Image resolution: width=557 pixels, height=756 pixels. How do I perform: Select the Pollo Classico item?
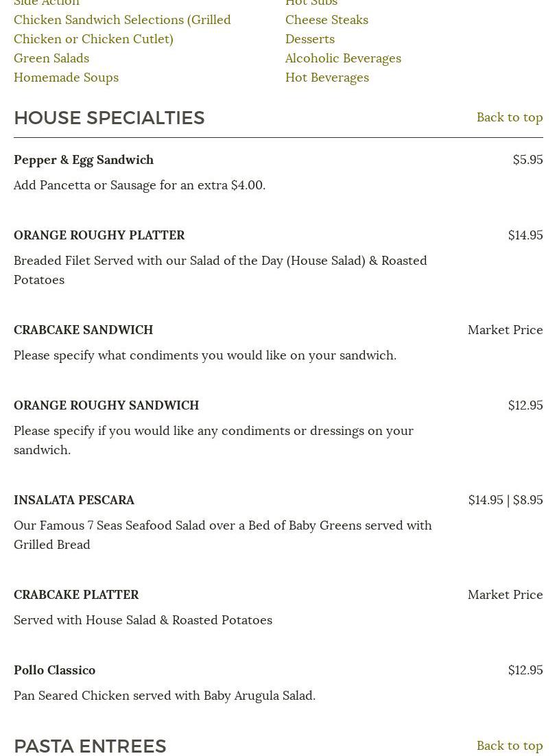55,670
